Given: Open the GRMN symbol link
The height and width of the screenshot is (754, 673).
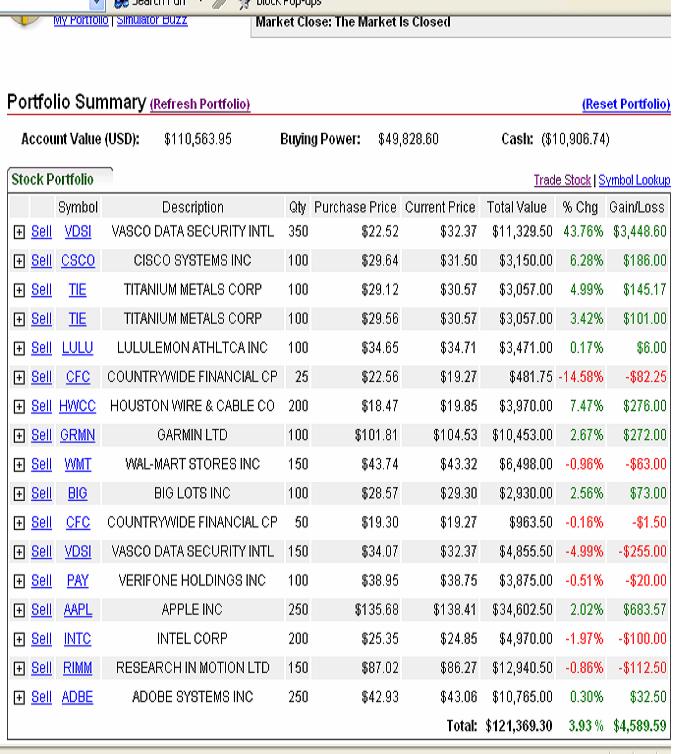Looking at the screenshot, I should pos(77,435).
